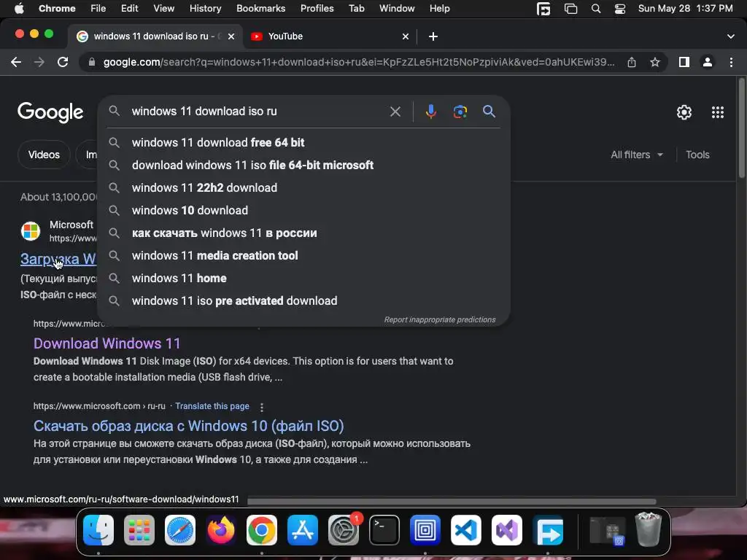The height and width of the screenshot is (560, 747).
Task: Open the Google apps grid
Action: tap(718, 112)
